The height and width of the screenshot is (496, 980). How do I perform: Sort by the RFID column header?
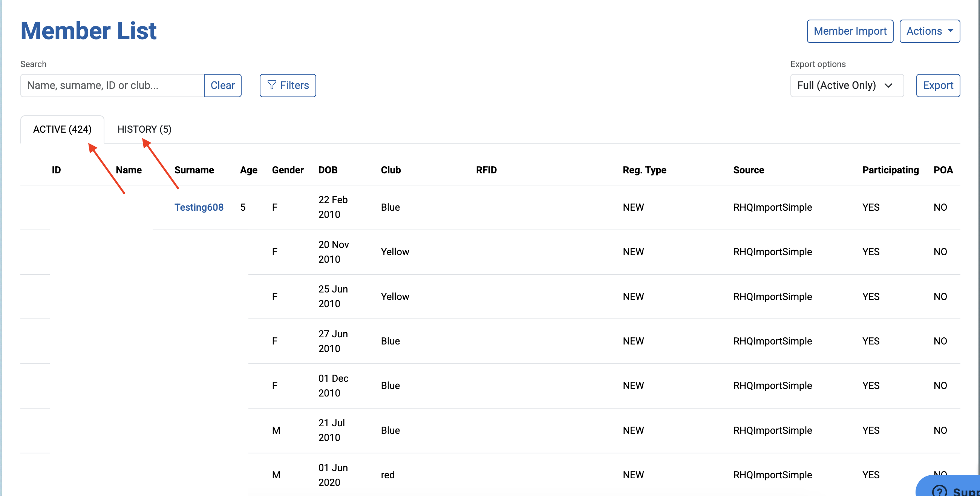pos(486,170)
